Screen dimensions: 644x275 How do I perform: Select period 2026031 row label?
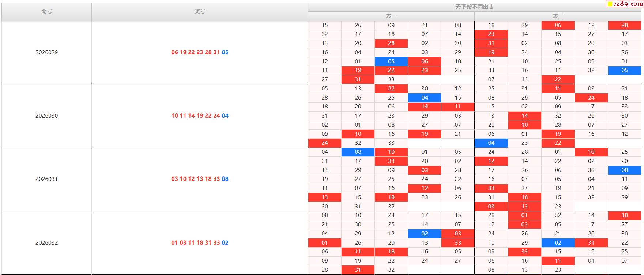coord(46,179)
